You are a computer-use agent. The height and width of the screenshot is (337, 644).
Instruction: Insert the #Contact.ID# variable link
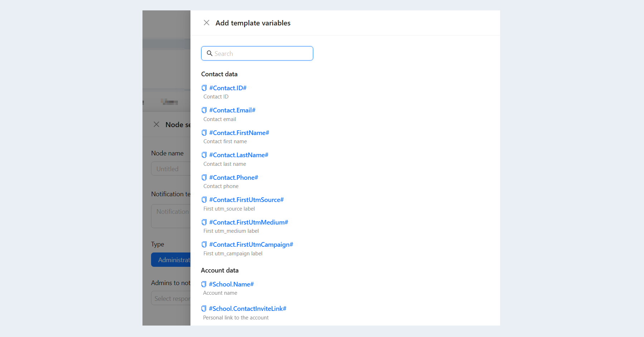(x=228, y=88)
